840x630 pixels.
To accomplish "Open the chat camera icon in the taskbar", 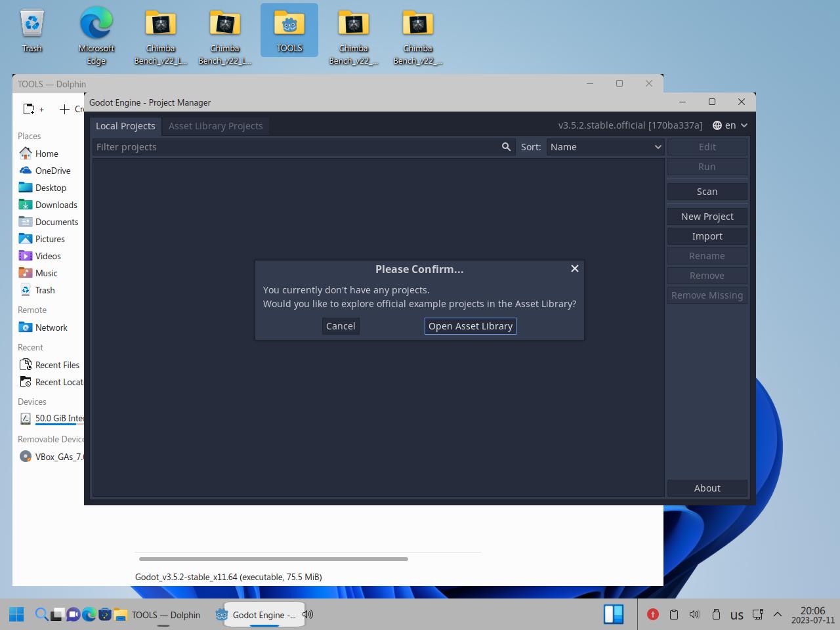I will coord(73,614).
